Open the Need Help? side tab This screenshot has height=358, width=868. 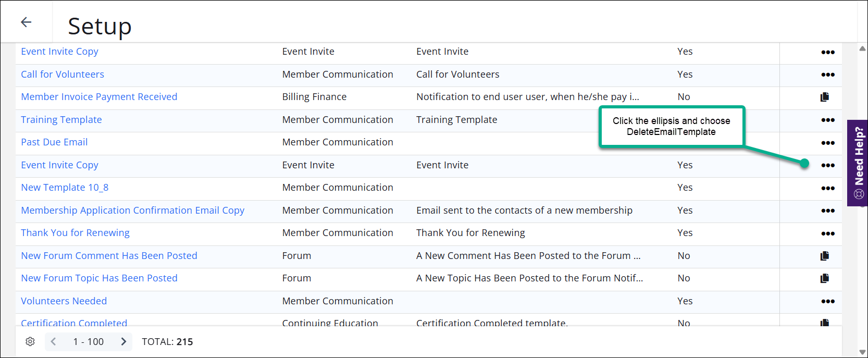(858, 163)
